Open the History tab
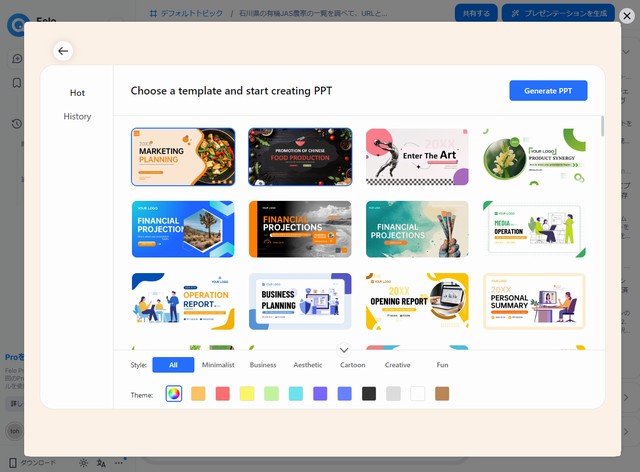This screenshot has width=640, height=472. click(x=77, y=116)
